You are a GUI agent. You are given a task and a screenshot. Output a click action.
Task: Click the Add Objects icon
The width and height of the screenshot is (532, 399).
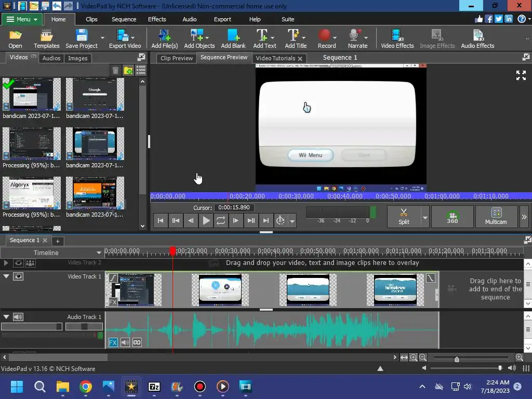click(199, 39)
